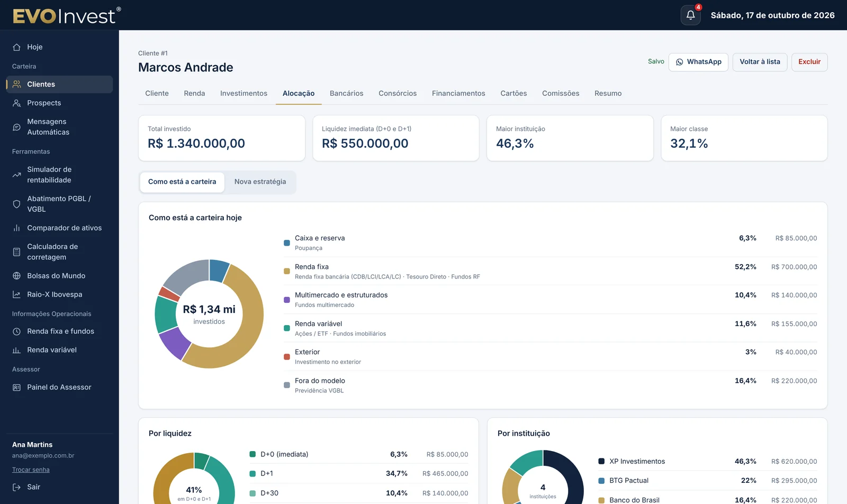Screen dimensions: 847x504
Task: Go to the Consórcios tab
Action: [398, 93]
